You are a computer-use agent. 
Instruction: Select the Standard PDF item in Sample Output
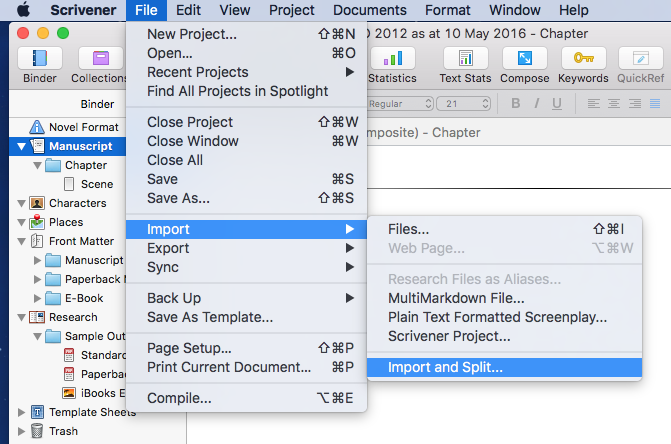94,355
